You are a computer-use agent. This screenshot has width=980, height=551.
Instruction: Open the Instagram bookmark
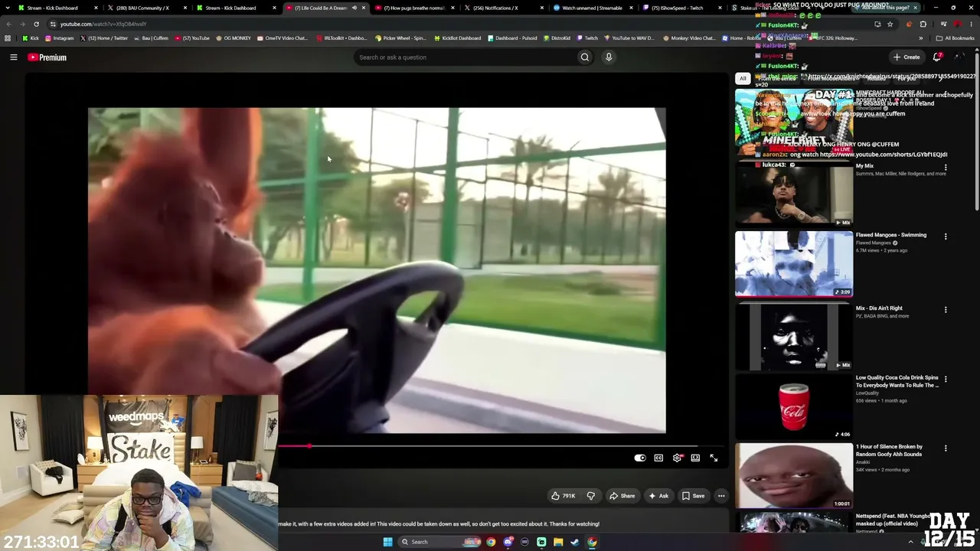coord(60,38)
